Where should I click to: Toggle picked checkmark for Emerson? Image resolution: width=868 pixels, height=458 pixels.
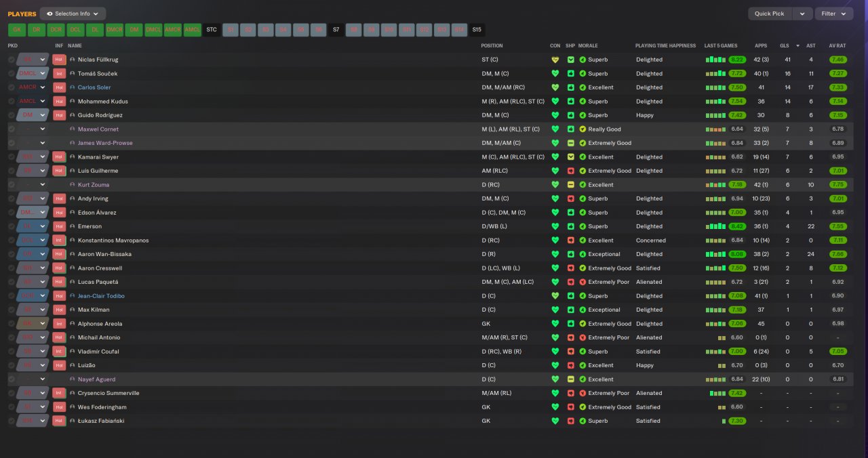pyautogui.click(x=12, y=226)
